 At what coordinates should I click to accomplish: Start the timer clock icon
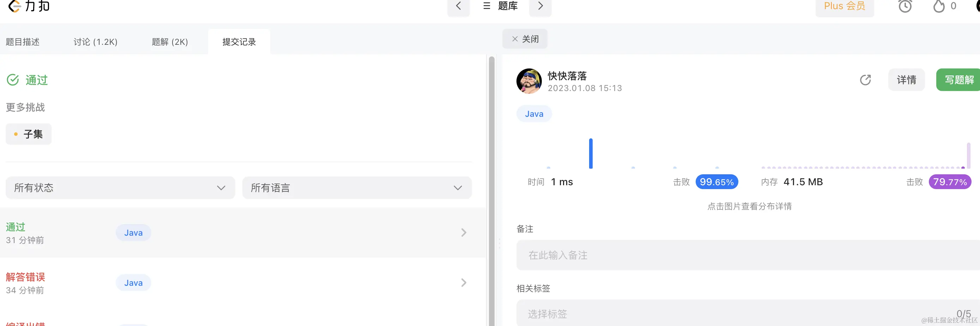tap(905, 6)
